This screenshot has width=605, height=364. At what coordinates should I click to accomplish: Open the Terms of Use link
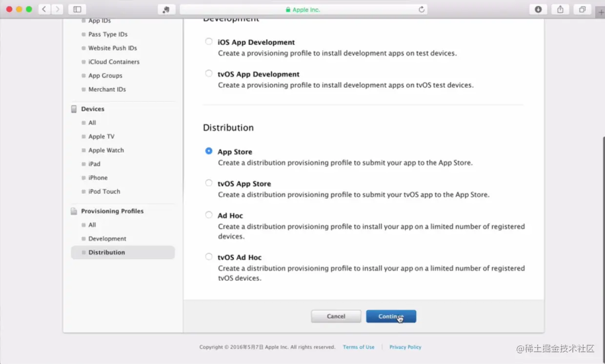coord(359,347)
